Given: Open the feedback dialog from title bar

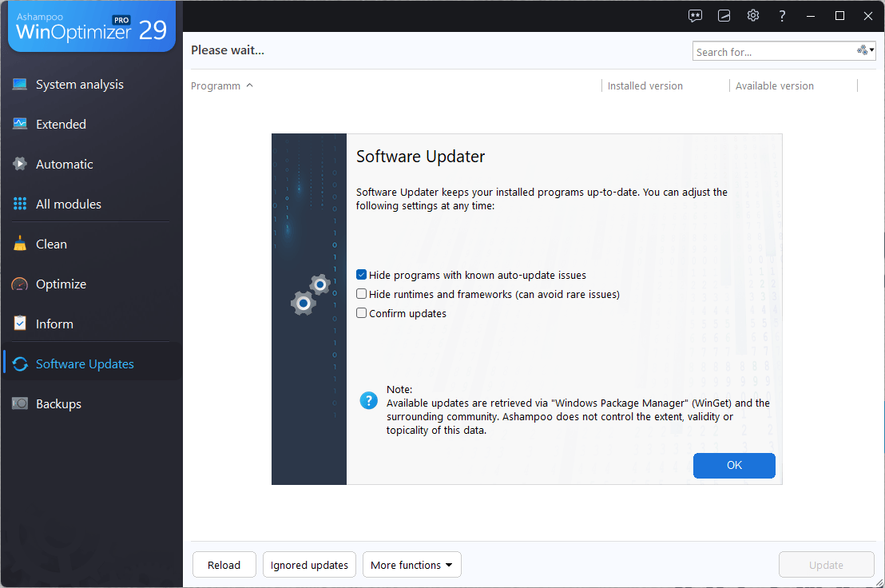Looking at the screenshot, I should point(695,15).
